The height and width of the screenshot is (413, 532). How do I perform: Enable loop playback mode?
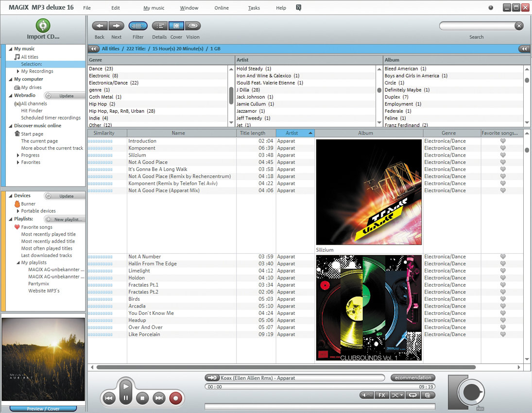coord(412,395)
